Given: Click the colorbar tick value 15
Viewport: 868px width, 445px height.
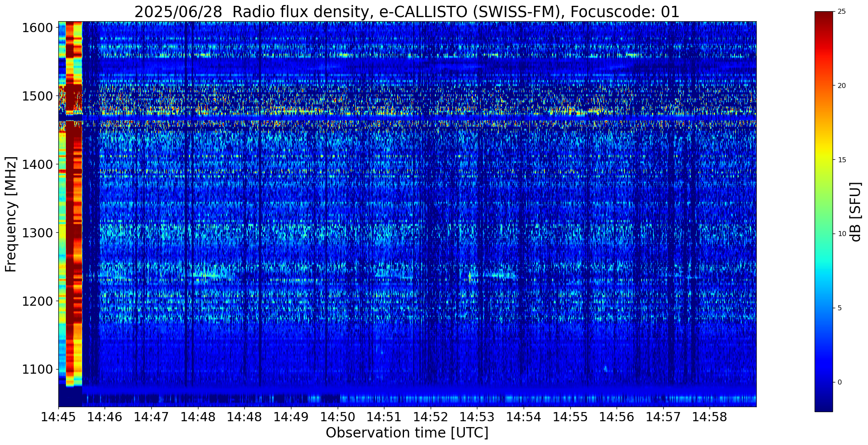Looking at the screenshot, I should (842, 160).
